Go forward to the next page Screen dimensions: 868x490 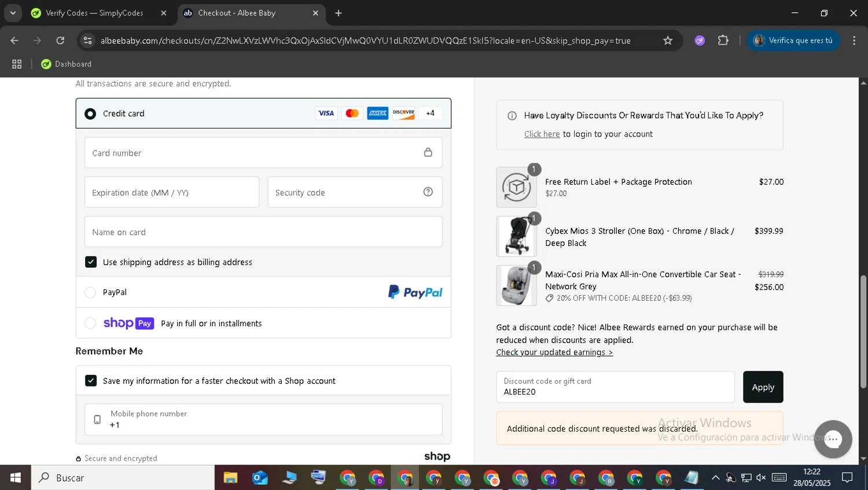(x=37, y=40)
